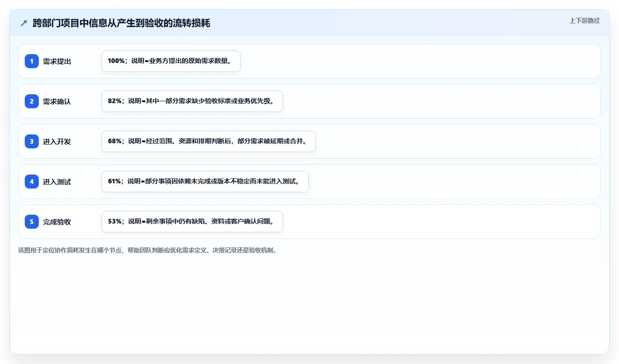Select step number 3 badge

point(32,141)
